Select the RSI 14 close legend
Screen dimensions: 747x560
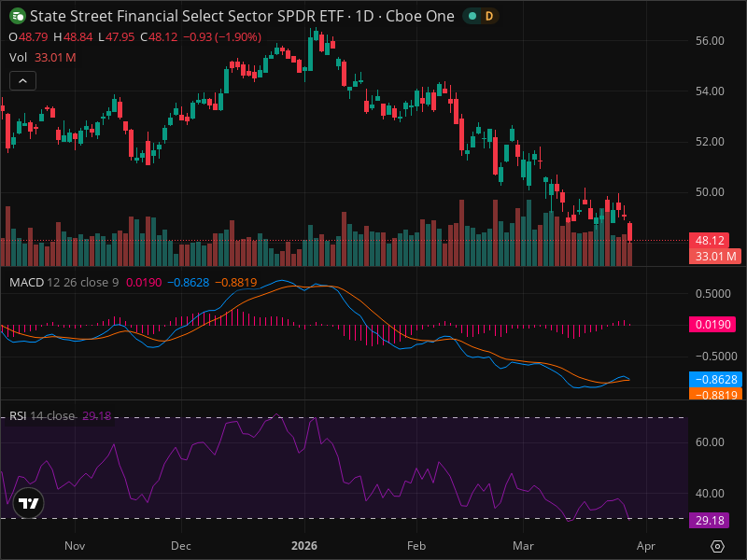point(42,415)
